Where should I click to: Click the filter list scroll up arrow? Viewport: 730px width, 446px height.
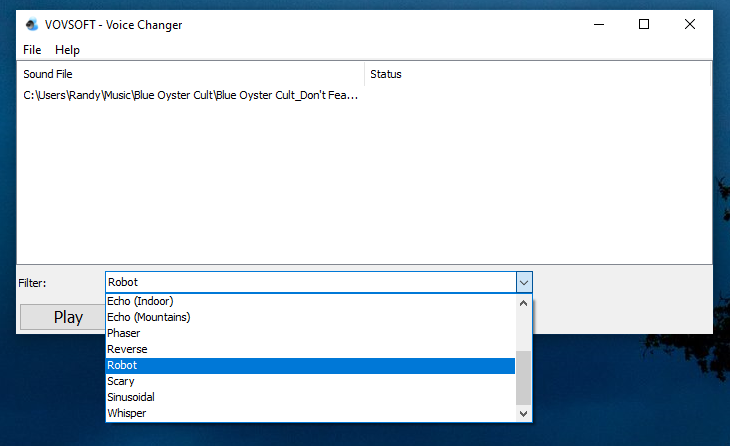(523, 303)
